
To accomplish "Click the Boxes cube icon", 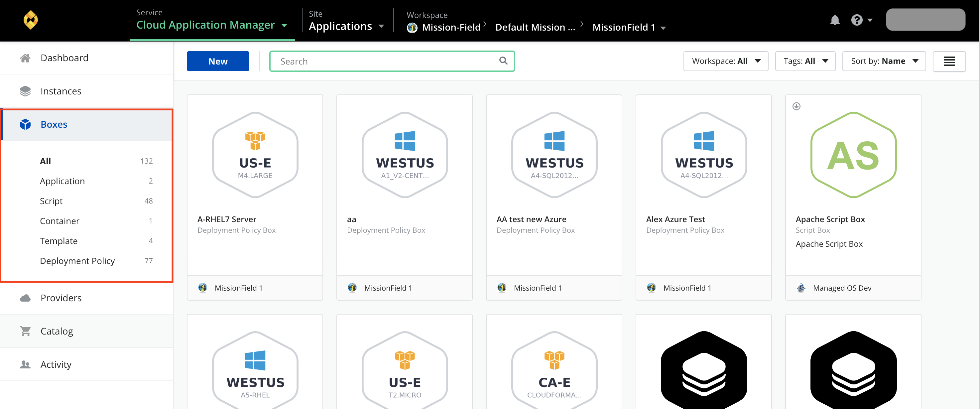I will (25, 124).
